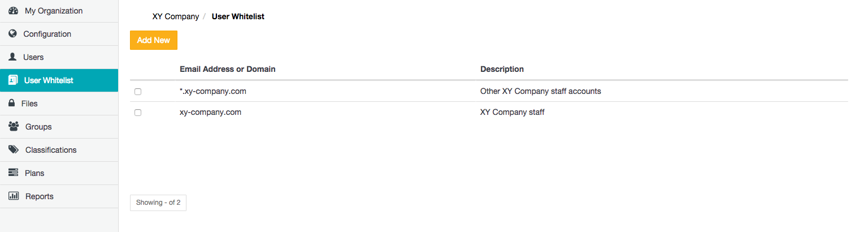Click the xy-company.com whitelist entry text

[210, 112]
